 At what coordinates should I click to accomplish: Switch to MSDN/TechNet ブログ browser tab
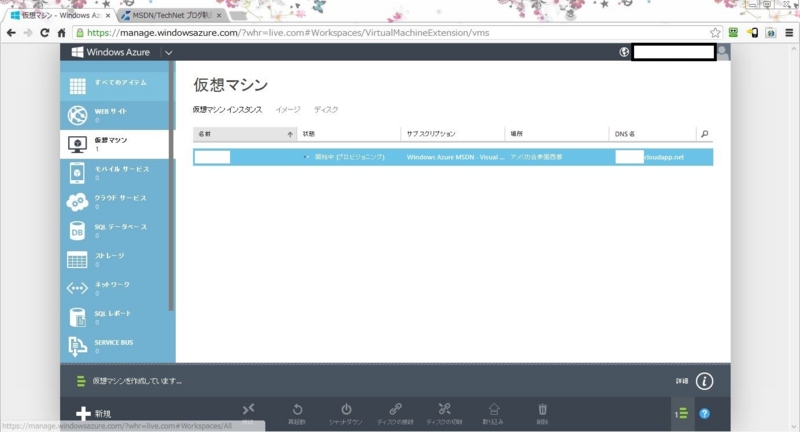[x=171, y=15]
